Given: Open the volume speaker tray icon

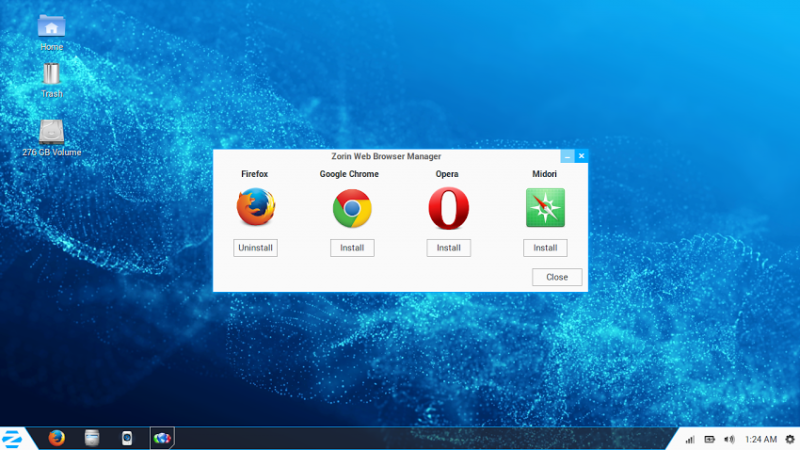Looking at the screenshot, I should click(x=730, y=439).
